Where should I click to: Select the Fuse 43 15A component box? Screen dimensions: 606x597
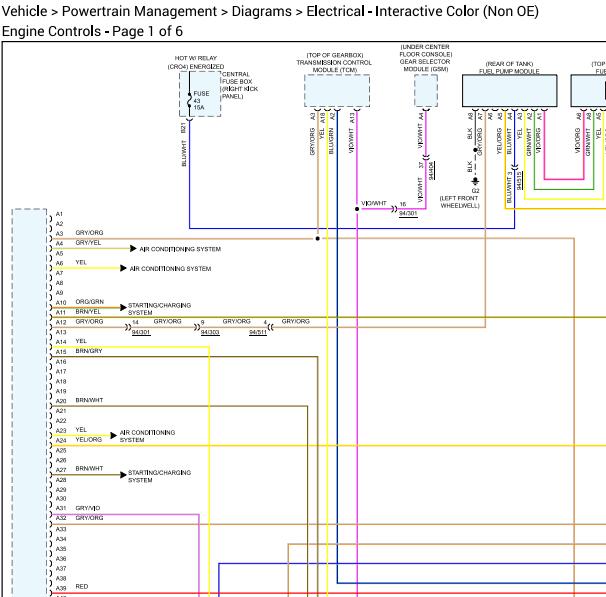pos(200,94)
